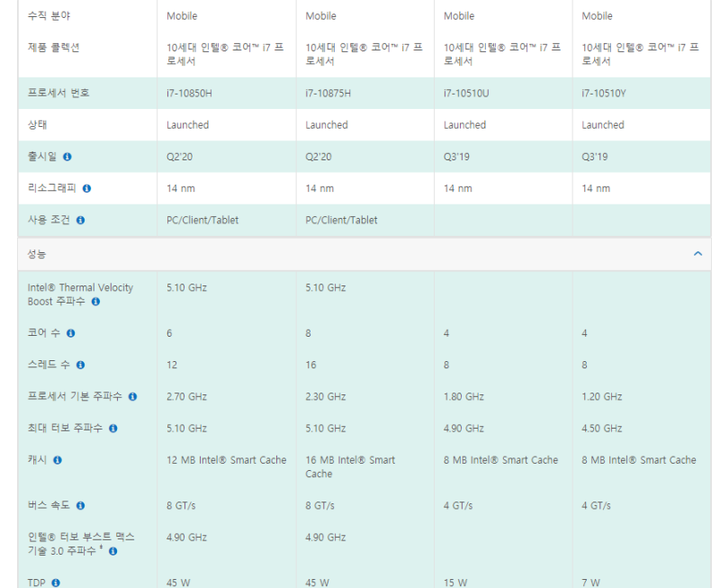Click product collection cell for i7-10510Y column
This screenshot has width=720, height=588.
(x=640, y=54)
